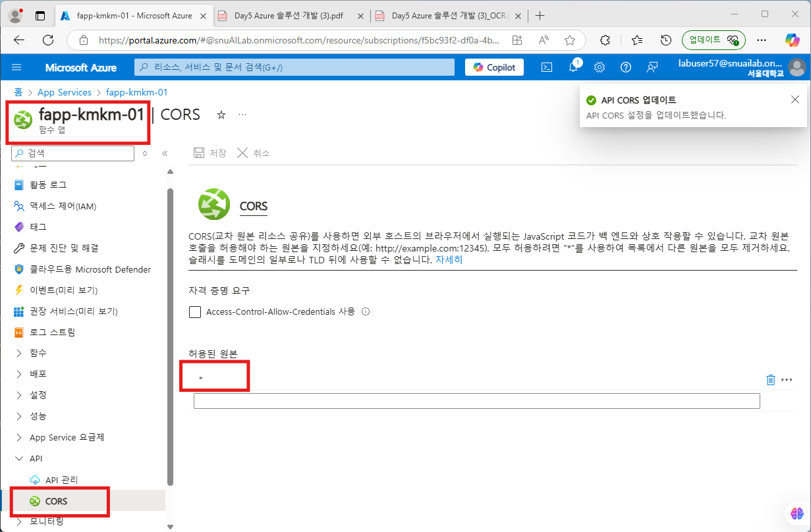
Task: Click the browser Update (업데이트) button
Action: 713,40
